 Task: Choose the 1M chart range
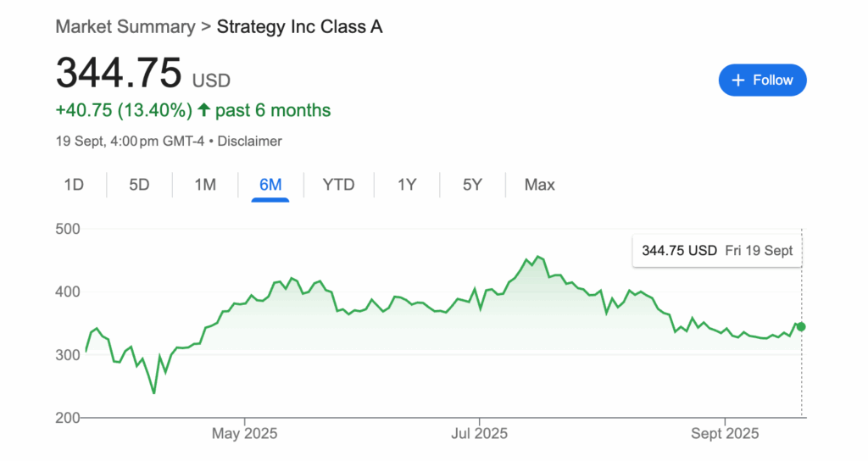(205, 185)
